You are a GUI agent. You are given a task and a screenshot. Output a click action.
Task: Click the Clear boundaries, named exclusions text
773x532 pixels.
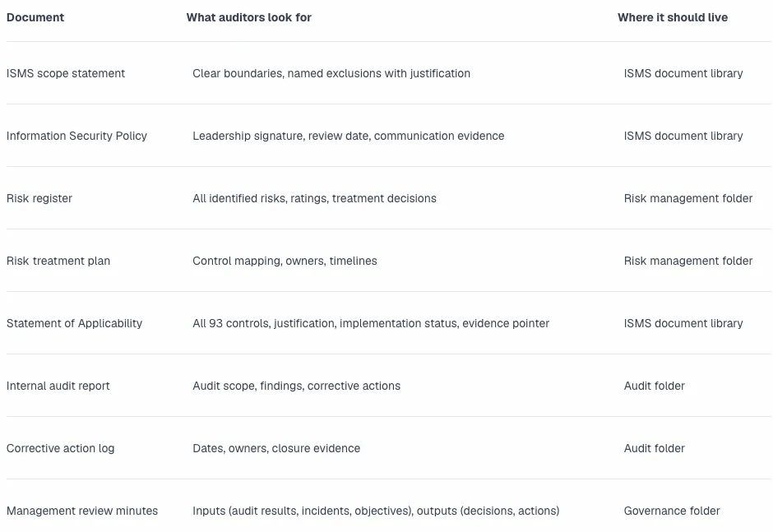[331, 73]
